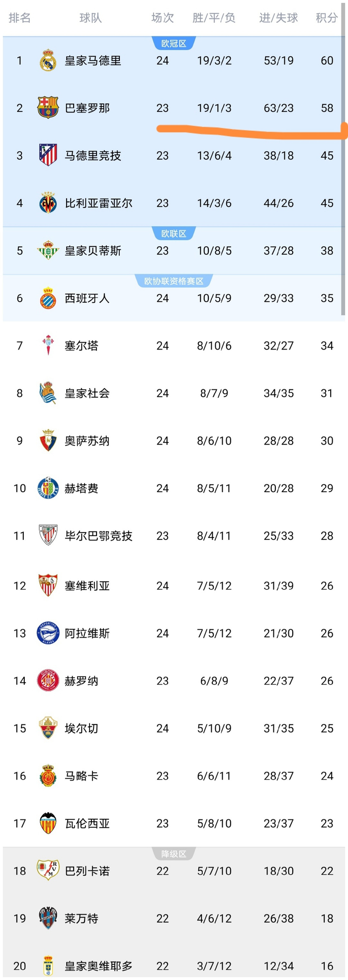Click the Valencia bat crest
The image size is (348, 980).
48,823
